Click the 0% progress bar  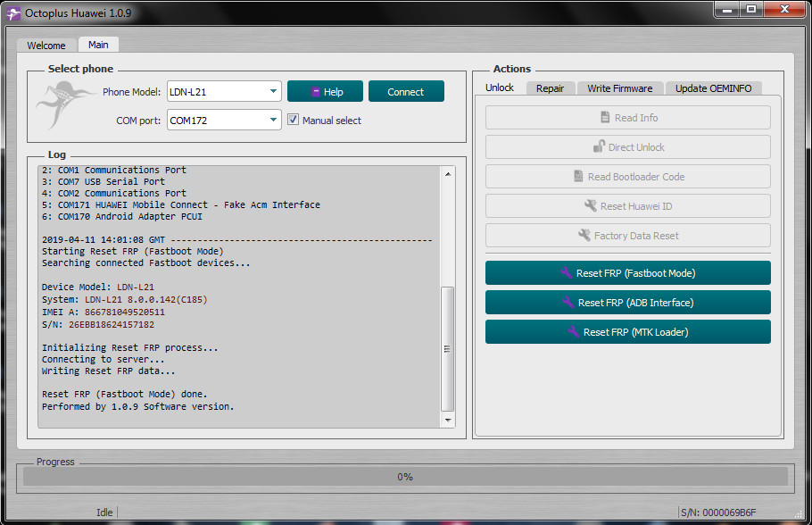[x=405, y=476]
